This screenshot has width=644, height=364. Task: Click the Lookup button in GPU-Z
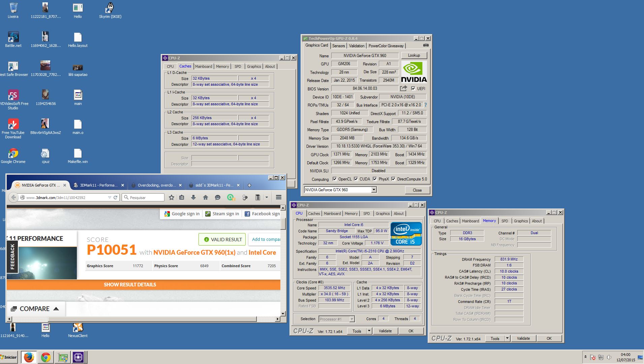click(414, 55)
